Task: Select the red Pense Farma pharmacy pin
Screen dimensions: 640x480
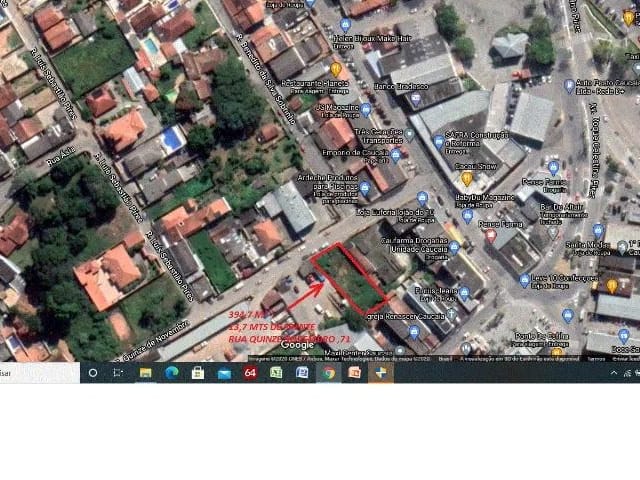Action: tap(491, 236)
